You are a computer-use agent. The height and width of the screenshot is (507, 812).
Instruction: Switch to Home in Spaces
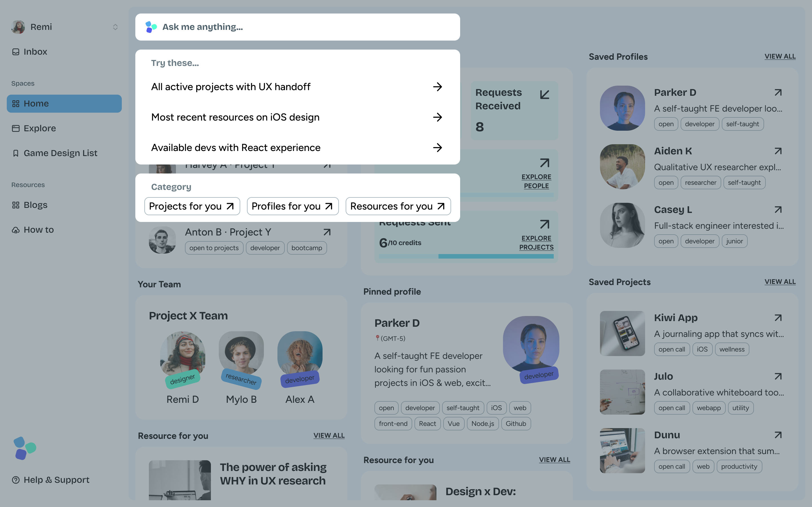(x=64, y=104)
